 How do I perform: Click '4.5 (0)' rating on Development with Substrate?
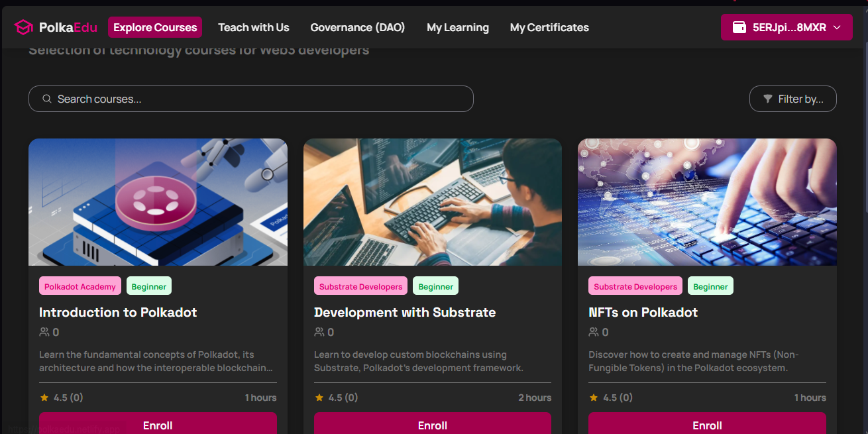coord(343,398)
